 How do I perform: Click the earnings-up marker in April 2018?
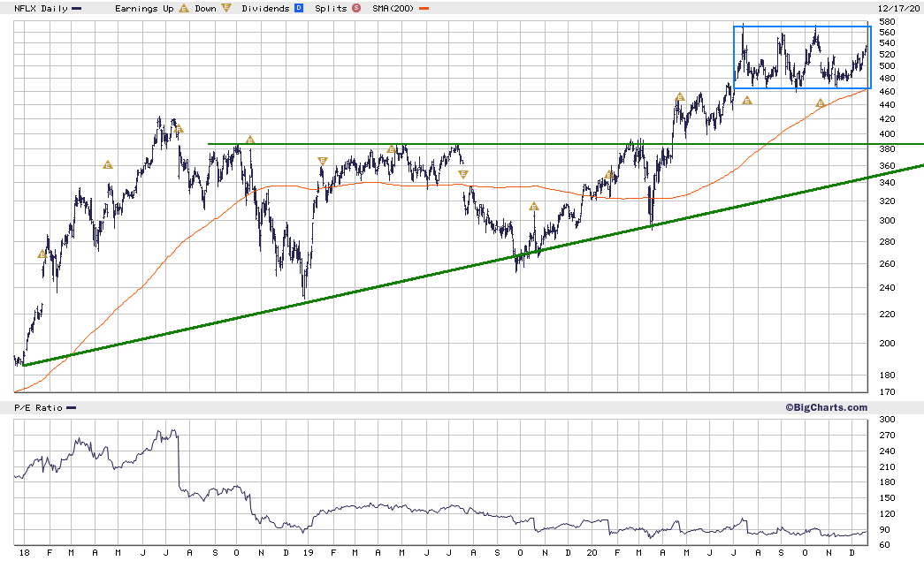107,165
